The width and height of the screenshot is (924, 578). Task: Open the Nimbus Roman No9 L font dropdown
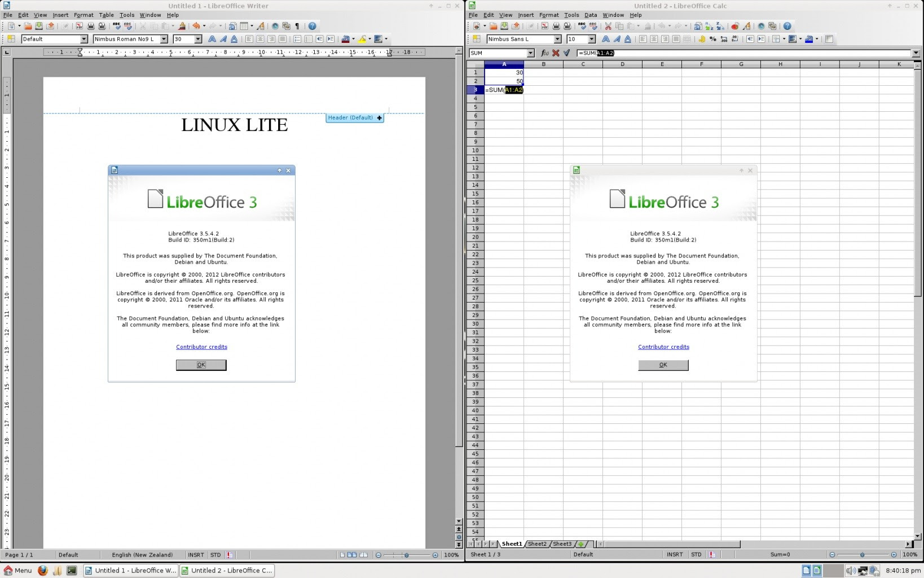(x=164, y=39)
